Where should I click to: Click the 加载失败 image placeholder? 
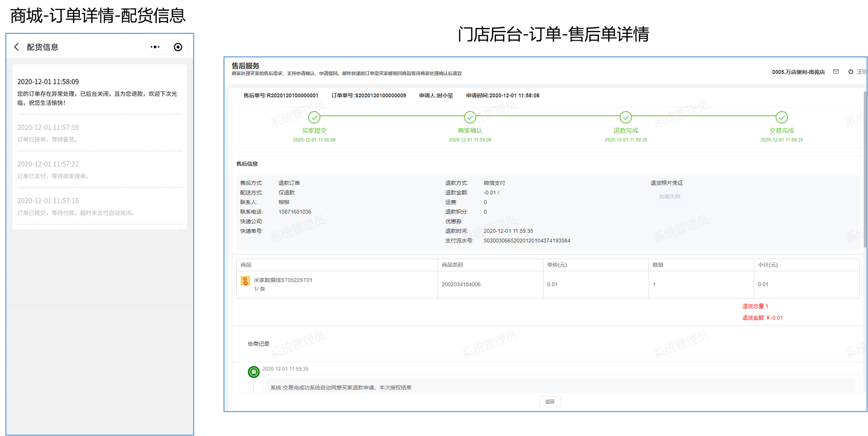[x=670, y=197]
